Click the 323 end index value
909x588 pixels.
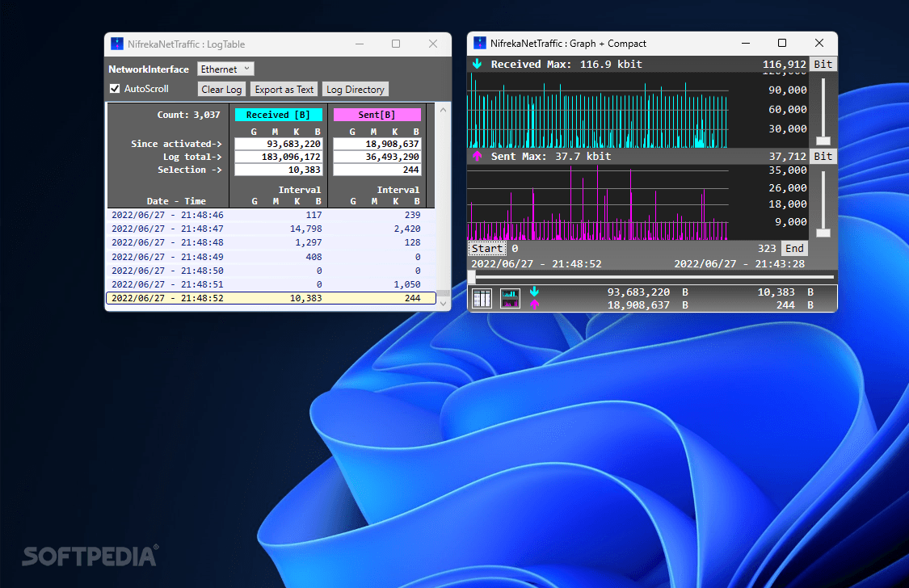[x=767, y=248]
